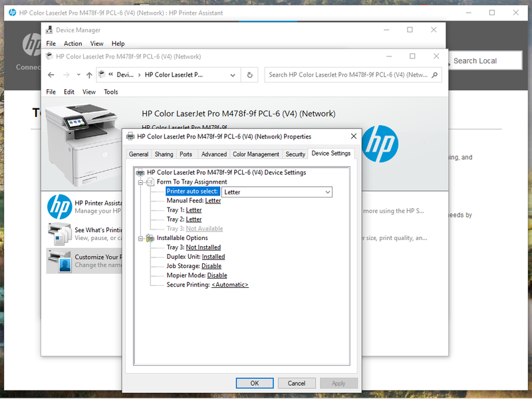
Task: Open the Color Management tab
Action: [x=256, y=154]
